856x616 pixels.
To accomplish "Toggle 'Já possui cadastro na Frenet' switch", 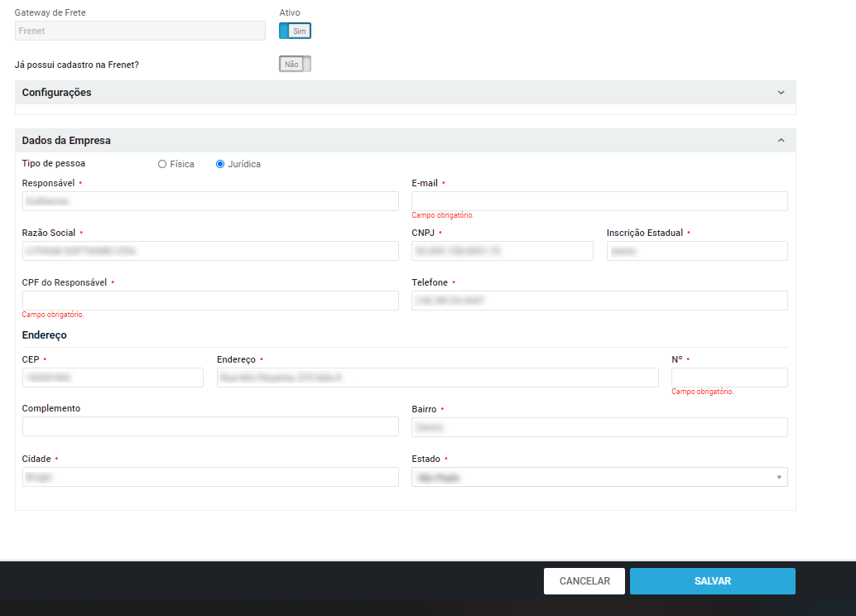I will 295,64.
